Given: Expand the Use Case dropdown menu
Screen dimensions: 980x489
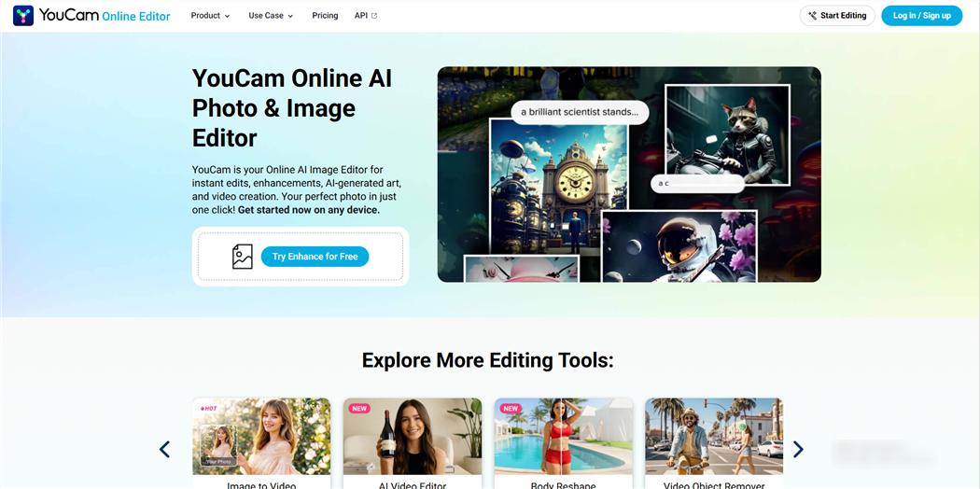Looking at the screenshot, I should coord(271,16).
